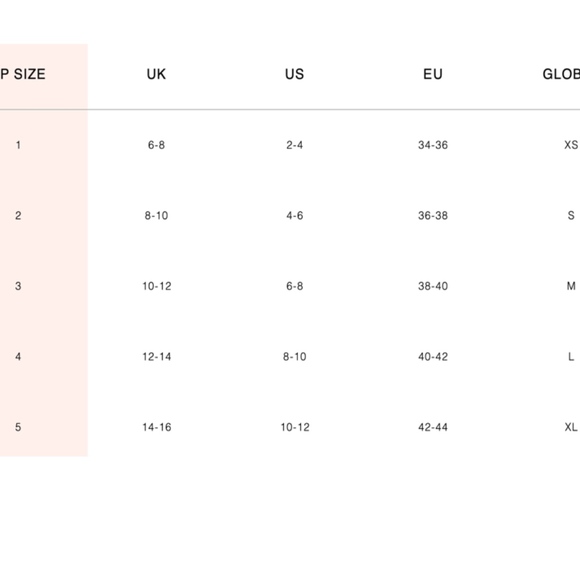Click EU size 40-42 cell
This screenshot has height=580, width=580.
[x=433, y=357]
